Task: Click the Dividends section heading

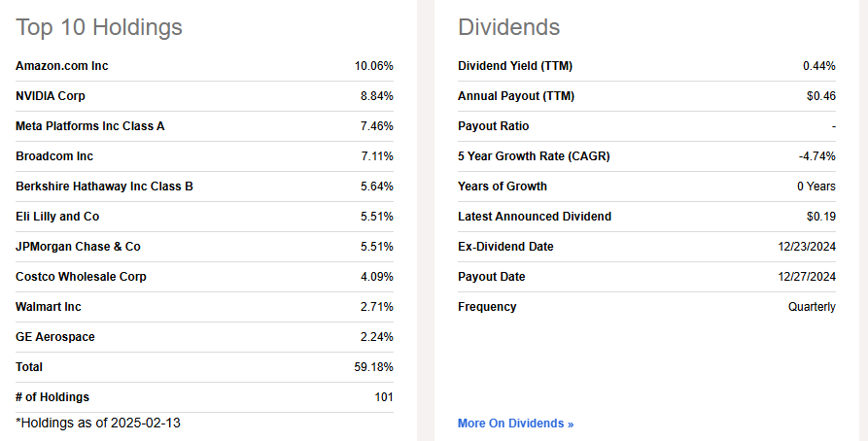Action: [x=508, y=27]
